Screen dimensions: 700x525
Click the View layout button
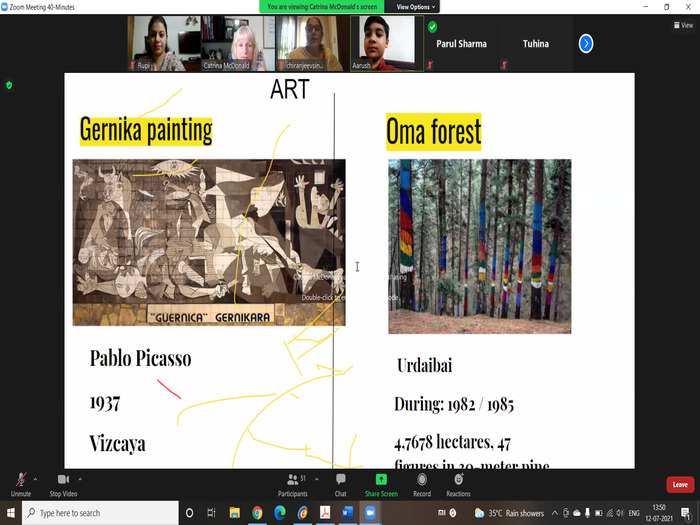pyautogui.click(x=683, y=25)
